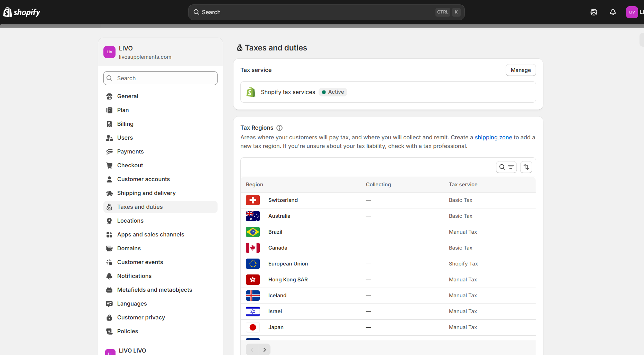Focus the global Search bar at top

(x=326, y=12)
